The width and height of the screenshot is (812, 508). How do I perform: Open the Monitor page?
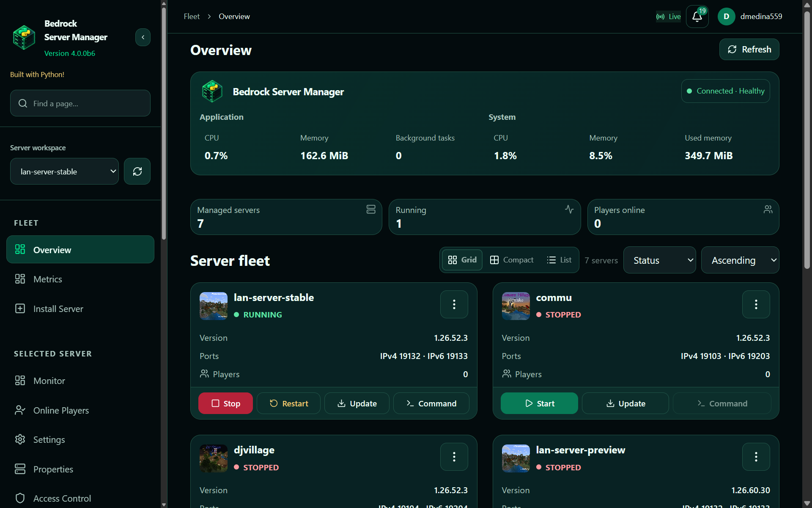pos(80,381)
